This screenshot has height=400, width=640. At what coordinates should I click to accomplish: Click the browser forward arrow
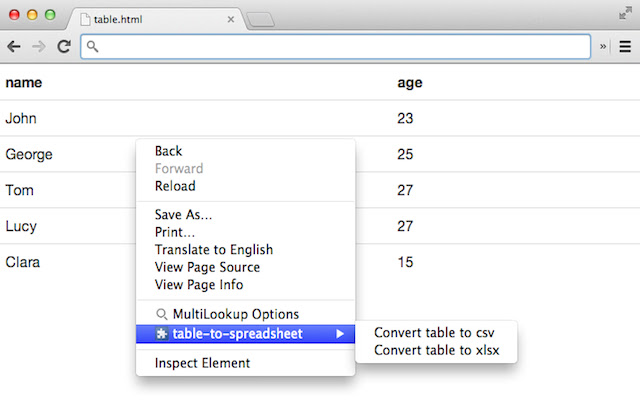coord(39,46)
